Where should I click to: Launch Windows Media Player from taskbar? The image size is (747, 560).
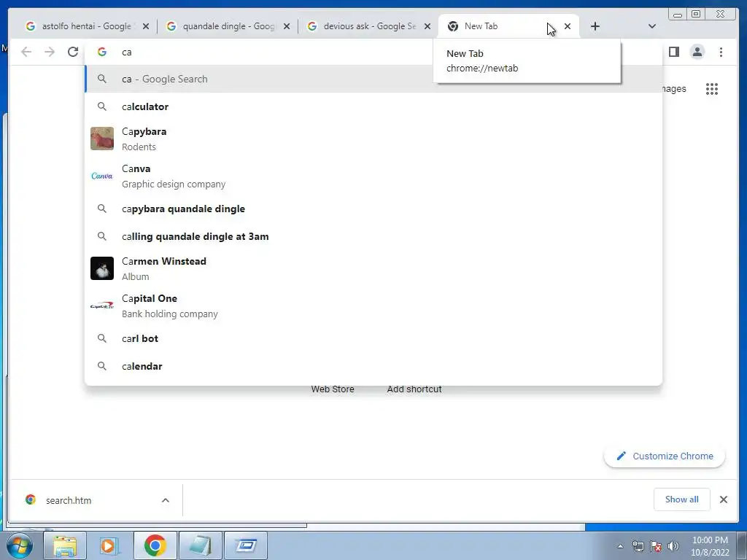(x=110, y=545)
